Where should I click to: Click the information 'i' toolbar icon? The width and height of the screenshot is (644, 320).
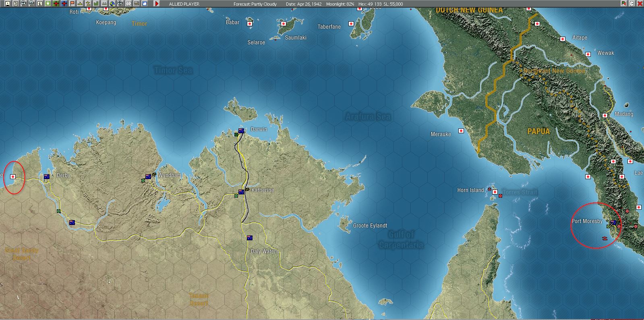click(x=40, y=4)
